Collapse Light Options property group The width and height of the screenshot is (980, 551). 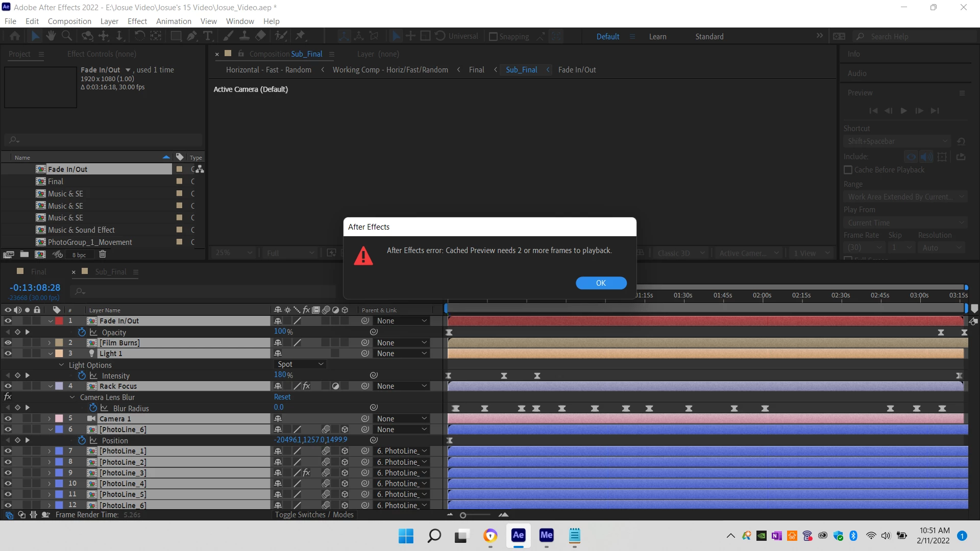pyautogui.click(x=61, y=365)
